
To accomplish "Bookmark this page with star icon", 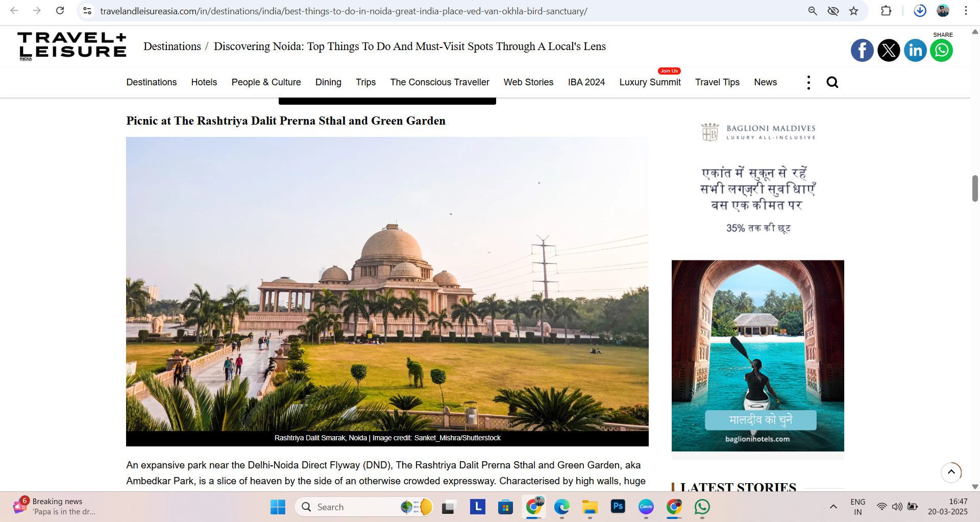I will pos(853,11).
